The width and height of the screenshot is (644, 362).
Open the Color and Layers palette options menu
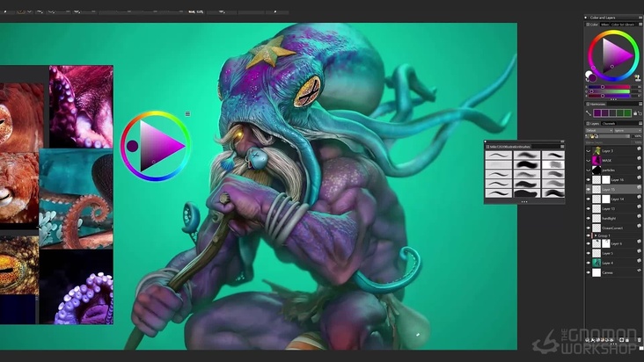pyautogui.click(x=640, y=18)
